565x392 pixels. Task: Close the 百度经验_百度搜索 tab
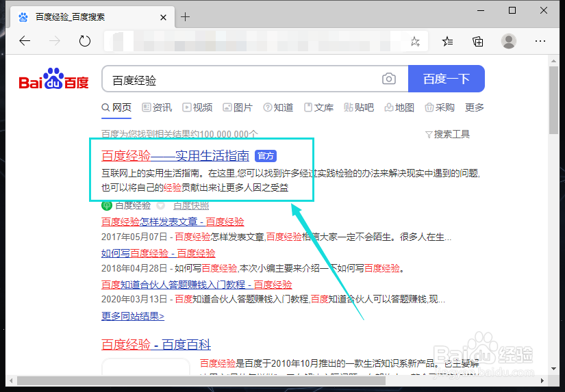pos(163,17)
